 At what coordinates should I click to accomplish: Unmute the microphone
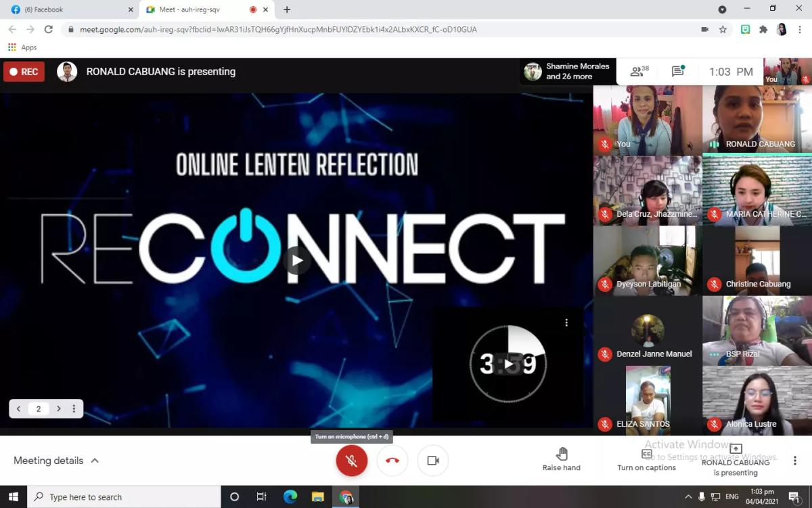(351, 459)
